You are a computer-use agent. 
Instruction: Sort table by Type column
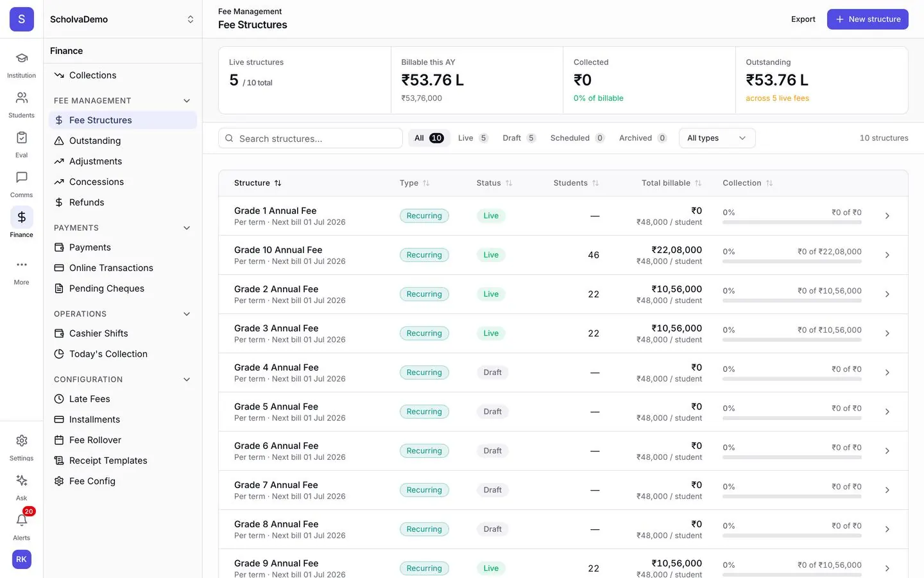pyautogui.click(x=415, y=183)
